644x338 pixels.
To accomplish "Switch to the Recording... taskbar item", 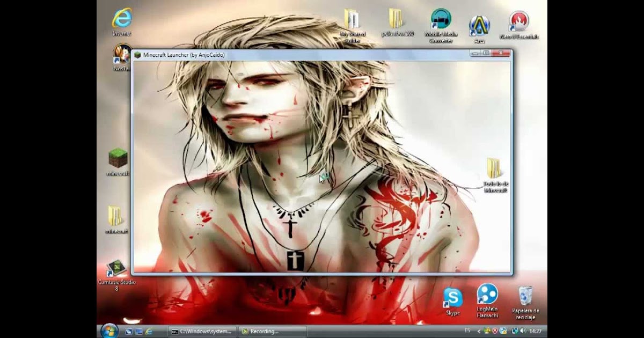I will pyautogui.click(x=273, y=332).
